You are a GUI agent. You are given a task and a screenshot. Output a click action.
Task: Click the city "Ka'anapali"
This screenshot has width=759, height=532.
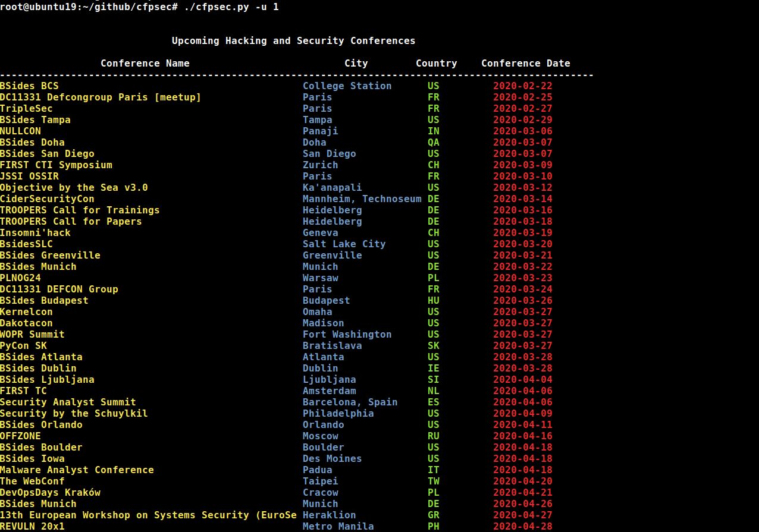[x=333, y=187]
